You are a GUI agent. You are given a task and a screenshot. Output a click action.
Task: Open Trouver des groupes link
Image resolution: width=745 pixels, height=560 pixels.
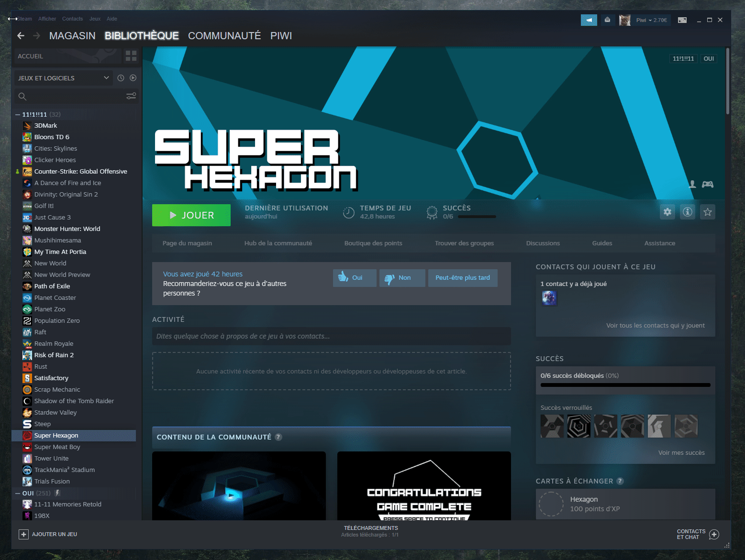[x=464, y=243]
